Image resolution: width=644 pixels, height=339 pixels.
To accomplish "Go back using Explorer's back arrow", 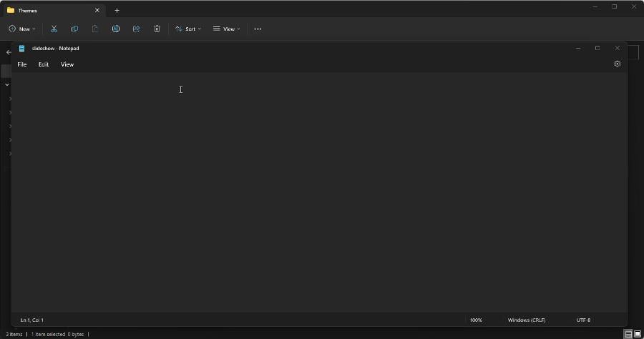I will coord(9,52).
